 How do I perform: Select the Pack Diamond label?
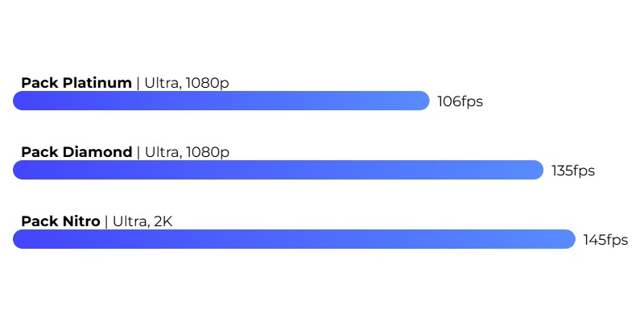(76, 152)
